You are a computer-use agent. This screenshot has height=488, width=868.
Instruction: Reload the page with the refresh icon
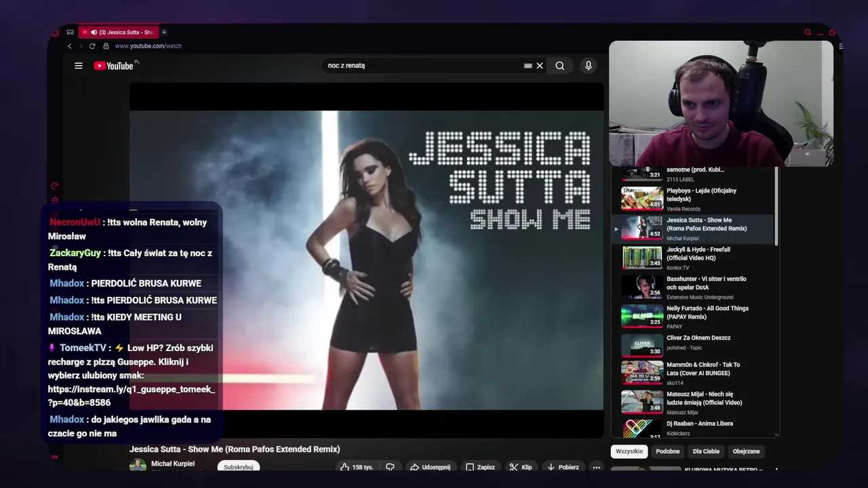point(92,46)
